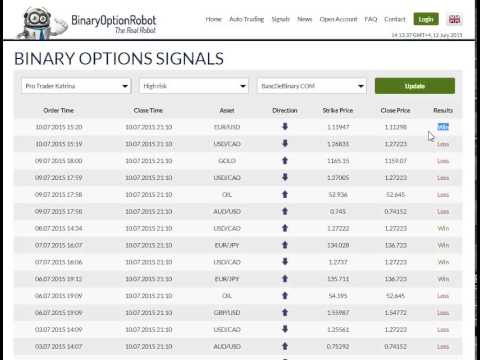Click the Close Price column header
The width and height of the screenshot is (480, 360).
pyautogui.click(x=395, y=110)
